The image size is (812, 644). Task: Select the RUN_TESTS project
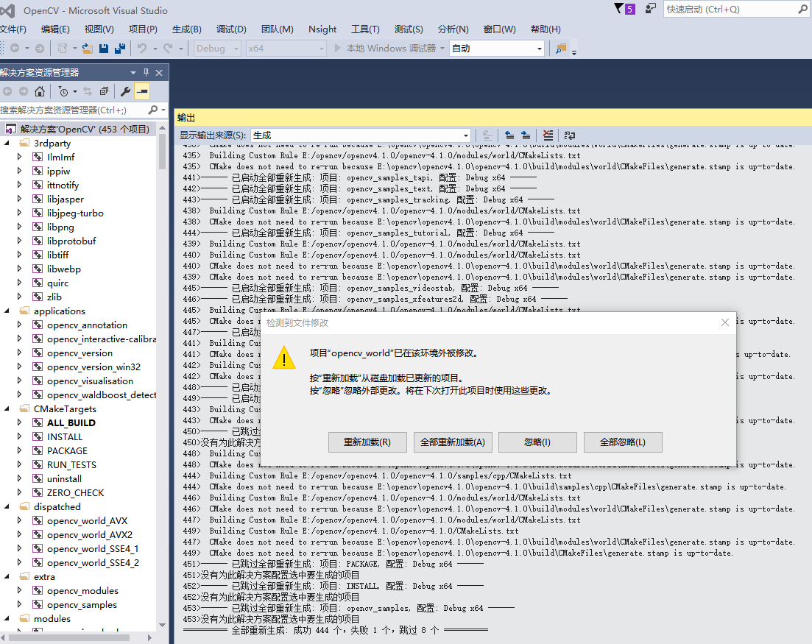[x=71, y=464]
